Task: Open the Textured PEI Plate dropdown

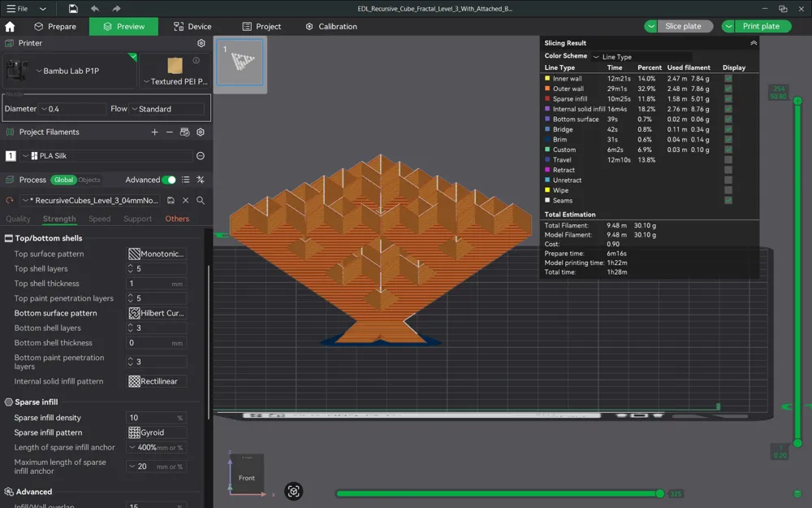Action: [175, 81]
